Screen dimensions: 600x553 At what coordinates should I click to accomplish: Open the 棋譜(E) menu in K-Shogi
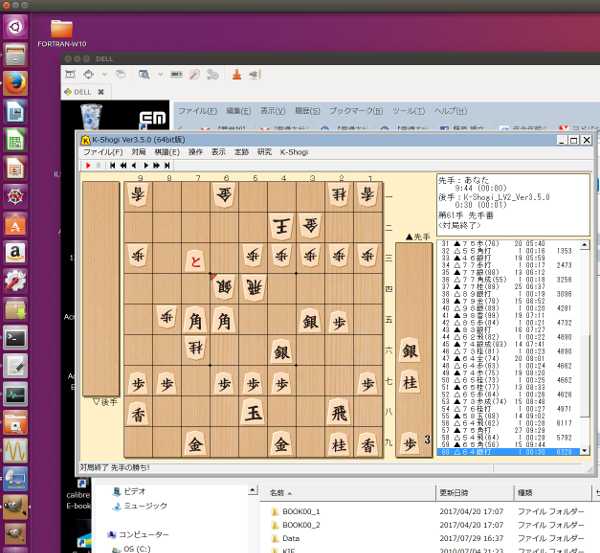(x=167, y=152)
